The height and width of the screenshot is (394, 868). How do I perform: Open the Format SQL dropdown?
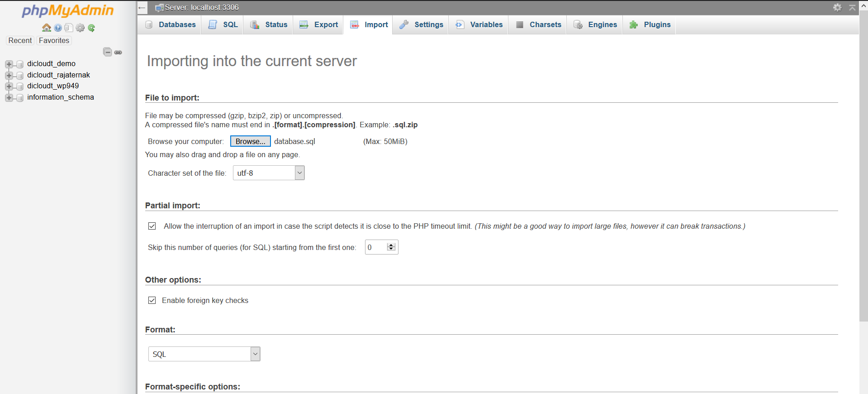204,354
